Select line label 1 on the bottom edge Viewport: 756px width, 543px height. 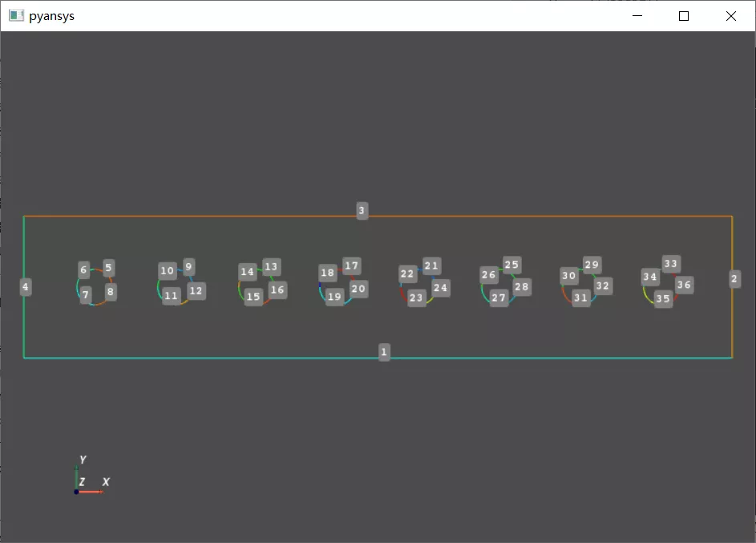pyautogui.click(x=384, y=352)
